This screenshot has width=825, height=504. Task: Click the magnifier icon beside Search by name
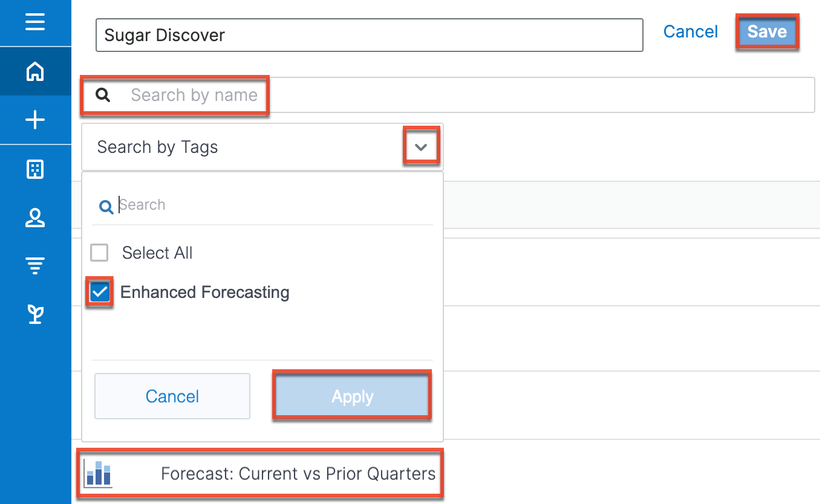103,95
